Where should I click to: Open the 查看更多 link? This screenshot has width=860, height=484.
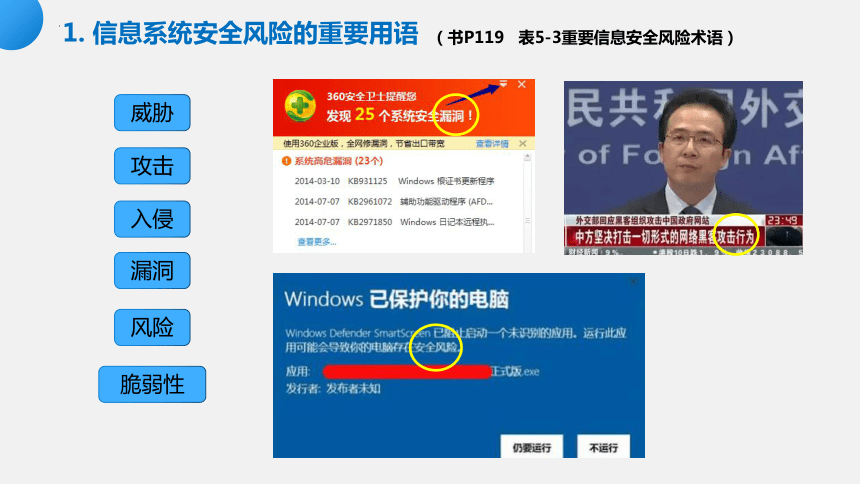click(316, 242)
